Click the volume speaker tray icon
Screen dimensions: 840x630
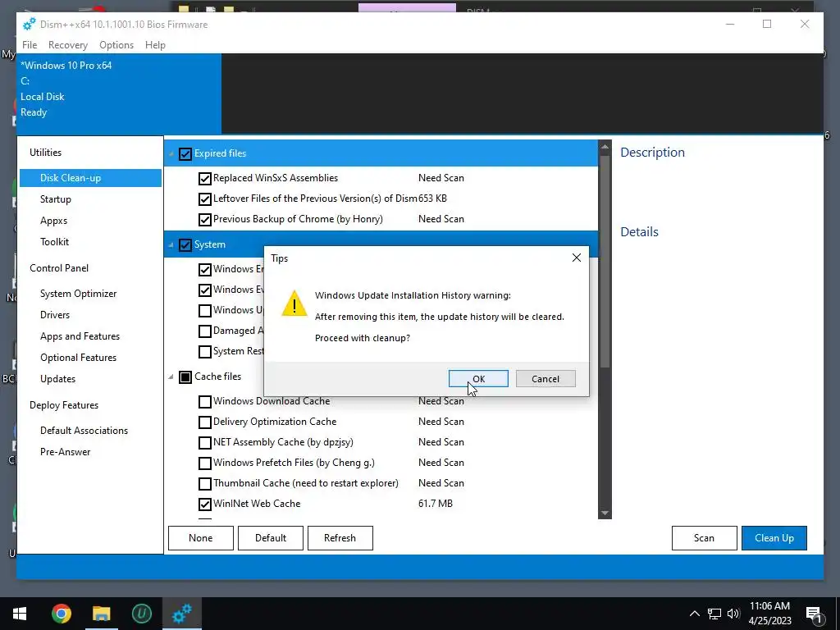click(733, 614)
